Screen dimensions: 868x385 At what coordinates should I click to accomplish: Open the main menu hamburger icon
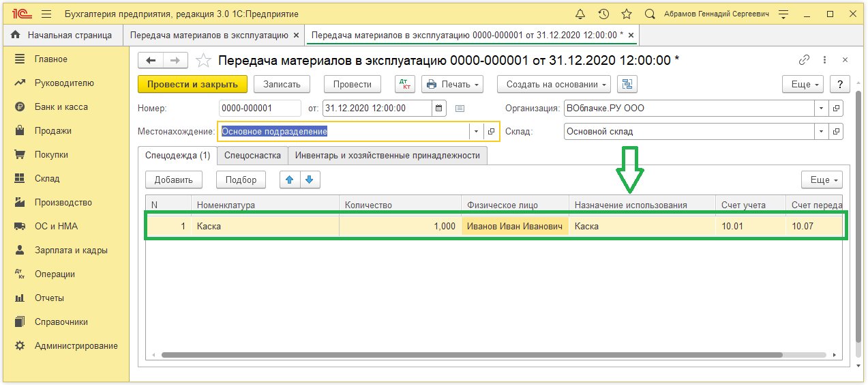tap(46, 14)
